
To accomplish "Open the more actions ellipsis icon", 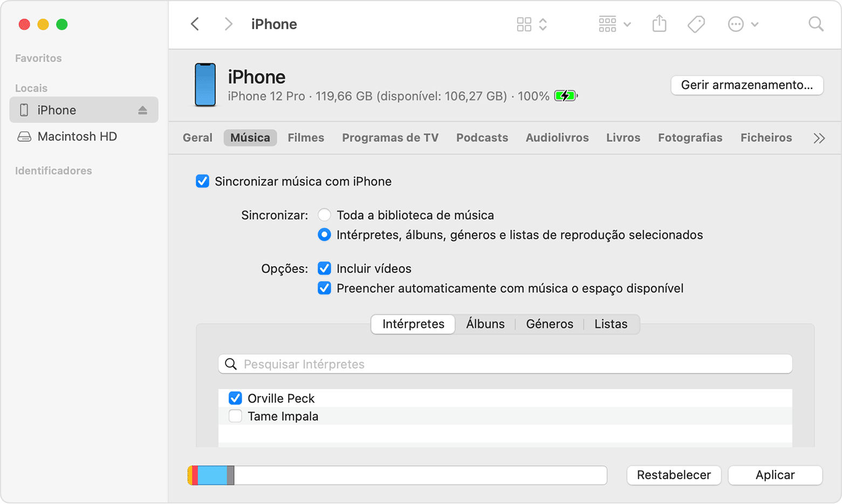I will (x=736, y=24).
